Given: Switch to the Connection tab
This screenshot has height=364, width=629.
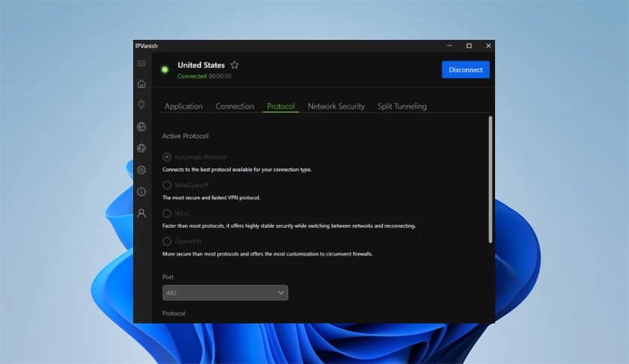Looking at the screenshot, I should pyautogui.click(x=235, y=106).
